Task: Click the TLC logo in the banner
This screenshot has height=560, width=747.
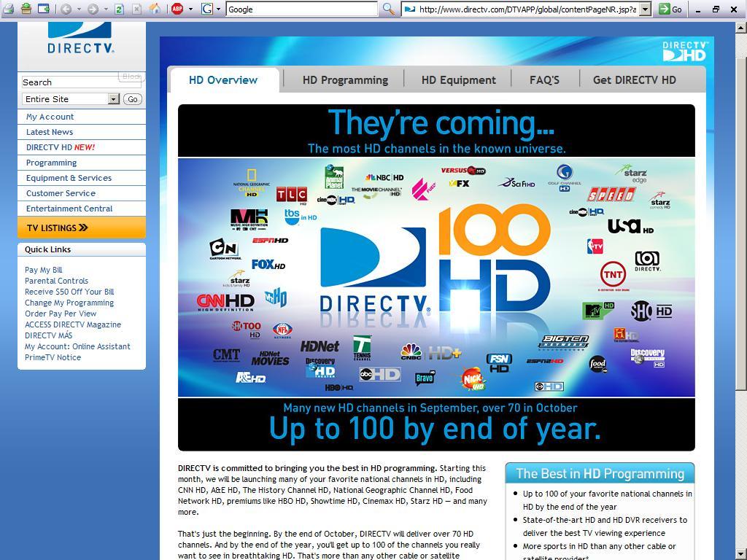Action: [x=292, y=195]
